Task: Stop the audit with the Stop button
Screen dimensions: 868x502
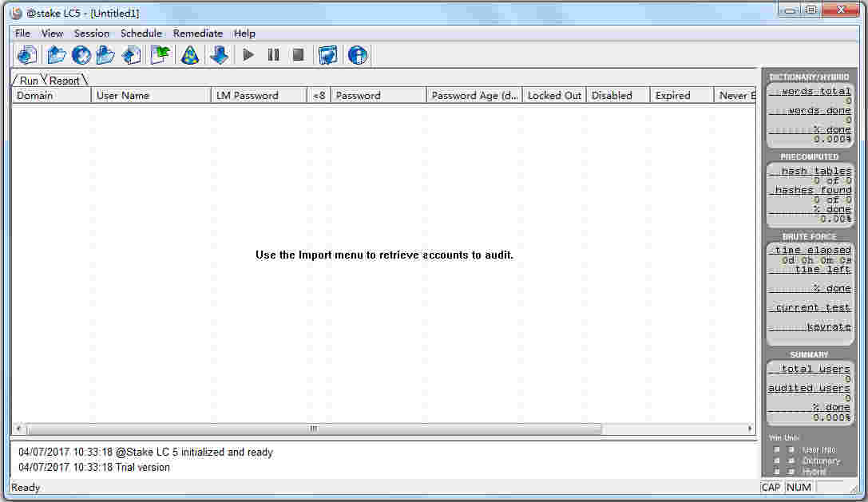Action: pos(299,55)
